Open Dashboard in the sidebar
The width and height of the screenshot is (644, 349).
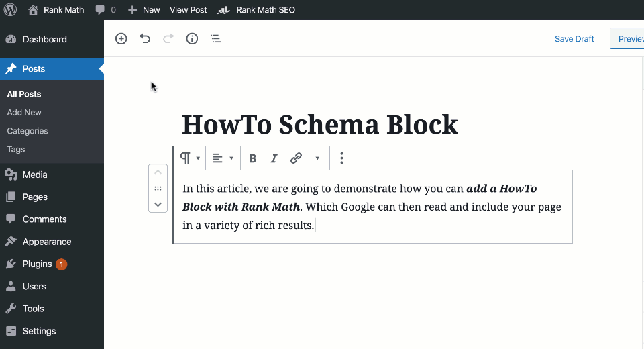click(x=52, y=39)
